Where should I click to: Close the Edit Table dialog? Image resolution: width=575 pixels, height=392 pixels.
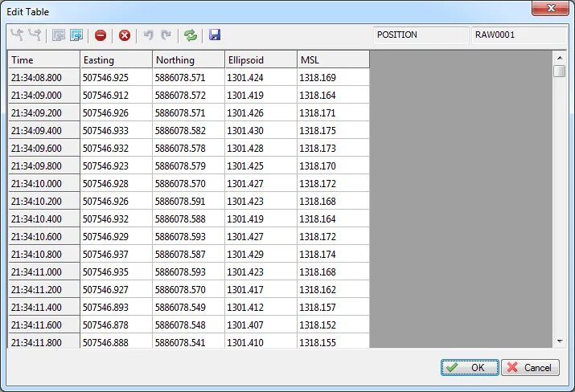tap(550, 8)
